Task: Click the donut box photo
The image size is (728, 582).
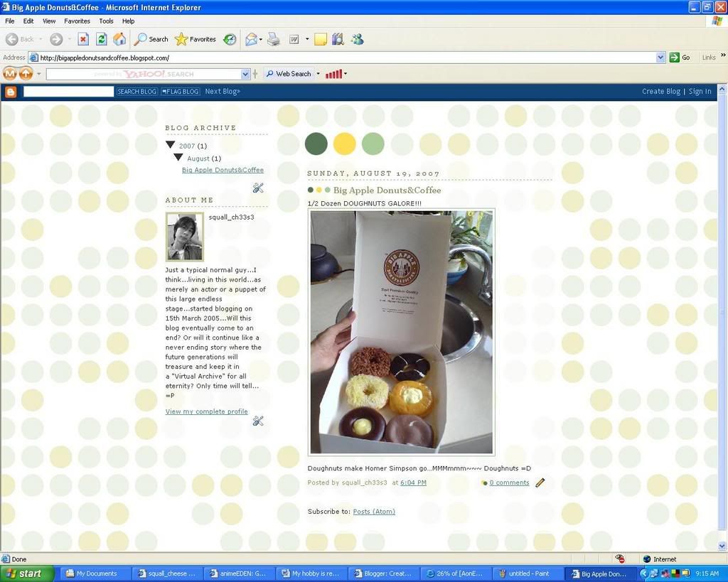Action: (x=402, y=333)
